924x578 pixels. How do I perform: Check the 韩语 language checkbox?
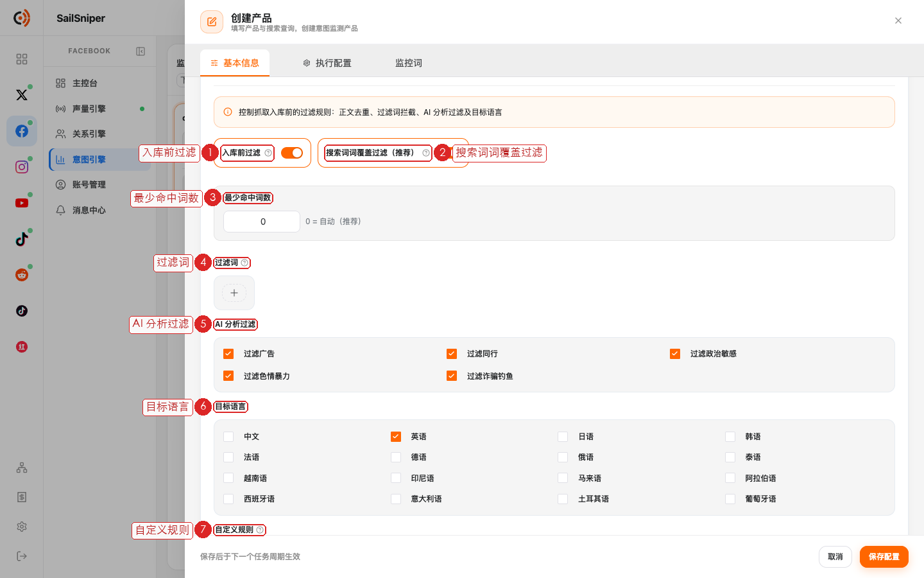(x=730, y=437)
